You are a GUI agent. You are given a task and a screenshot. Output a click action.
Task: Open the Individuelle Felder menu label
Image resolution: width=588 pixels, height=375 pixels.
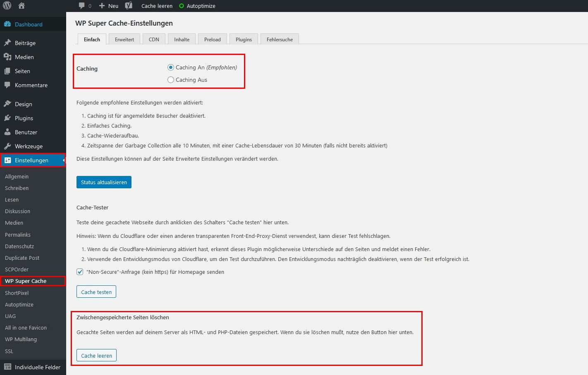coord(38,367)
